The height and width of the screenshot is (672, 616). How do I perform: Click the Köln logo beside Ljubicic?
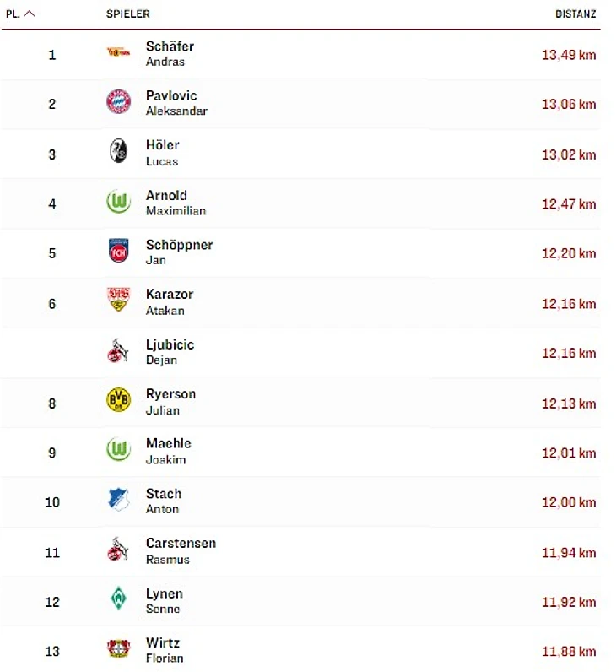tap(118, 351)
